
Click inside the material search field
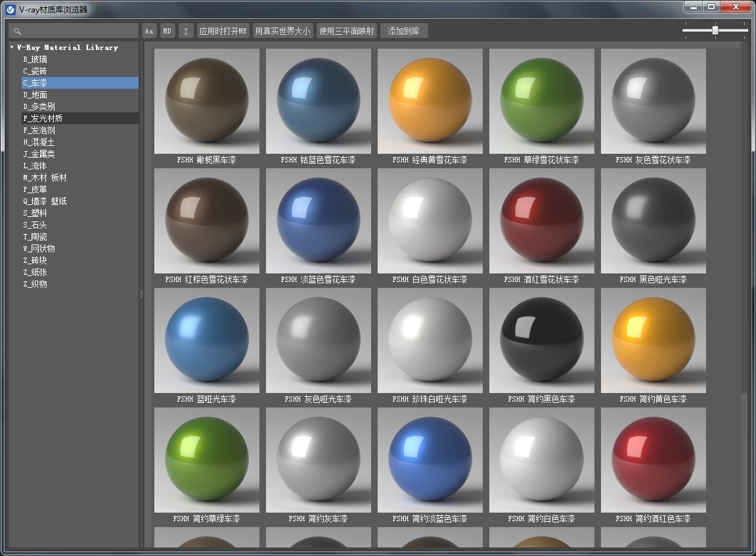tap(74, 31)
